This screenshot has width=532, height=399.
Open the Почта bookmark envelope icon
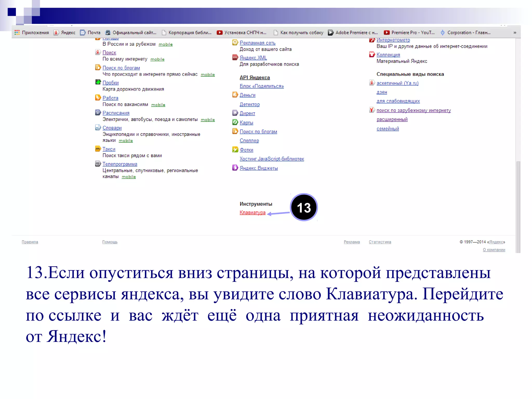(x=83, y=32)
